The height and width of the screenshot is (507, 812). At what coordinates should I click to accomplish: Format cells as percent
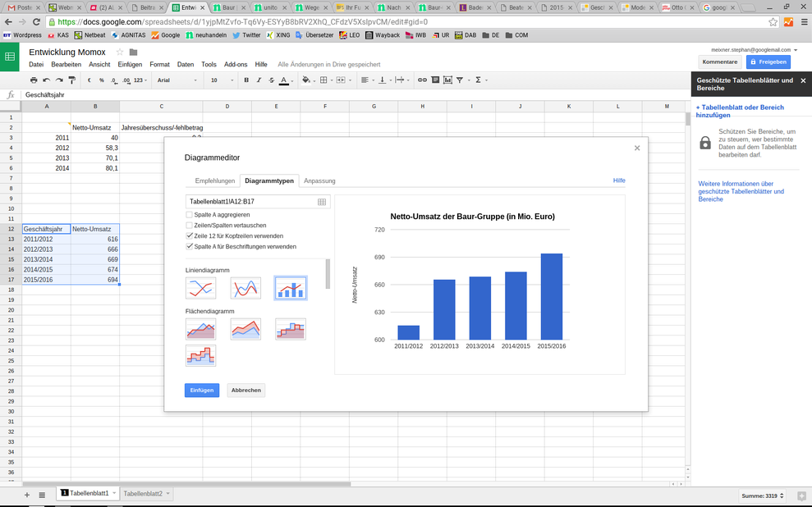tap(102, 80)
